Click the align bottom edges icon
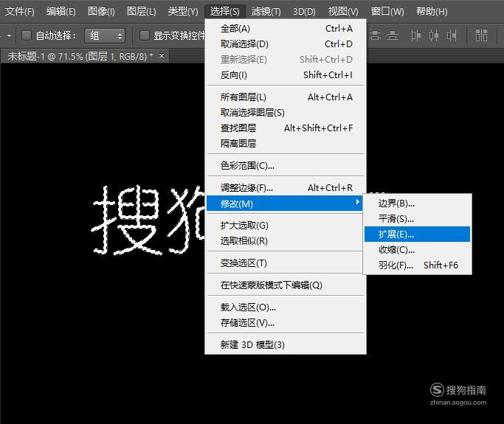Screen dimensions: 504x424 click(393, 35)
